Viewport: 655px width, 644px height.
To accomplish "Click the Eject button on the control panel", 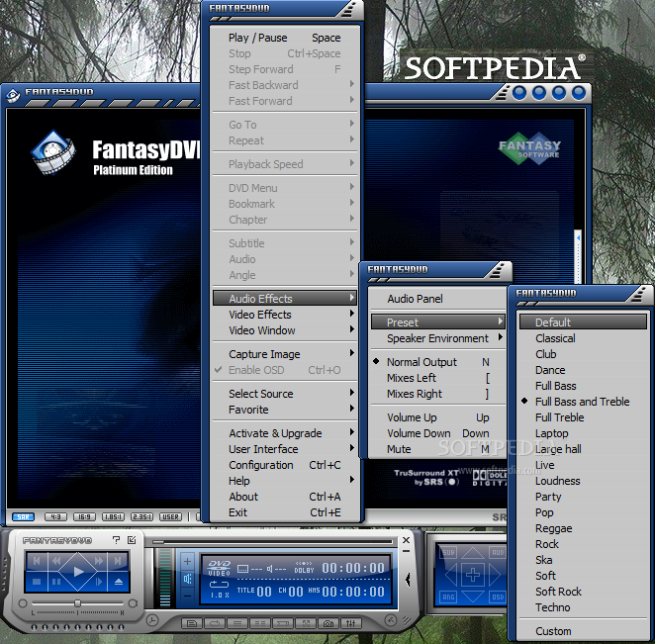I will tap(119, 582).
